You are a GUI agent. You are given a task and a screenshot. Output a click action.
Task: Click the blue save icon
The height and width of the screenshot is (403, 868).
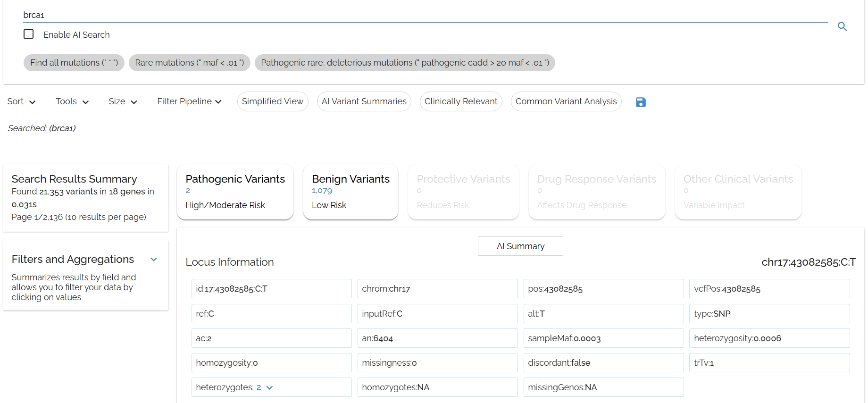(641, 102)
